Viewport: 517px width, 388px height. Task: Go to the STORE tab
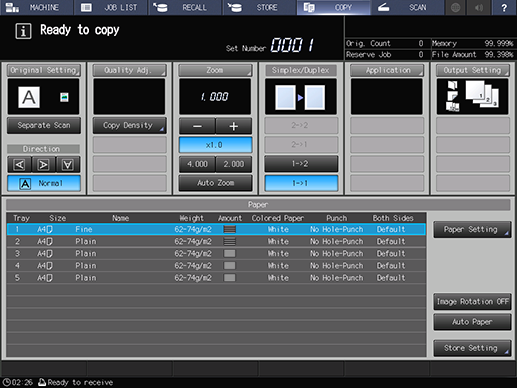tap(259, 7)
